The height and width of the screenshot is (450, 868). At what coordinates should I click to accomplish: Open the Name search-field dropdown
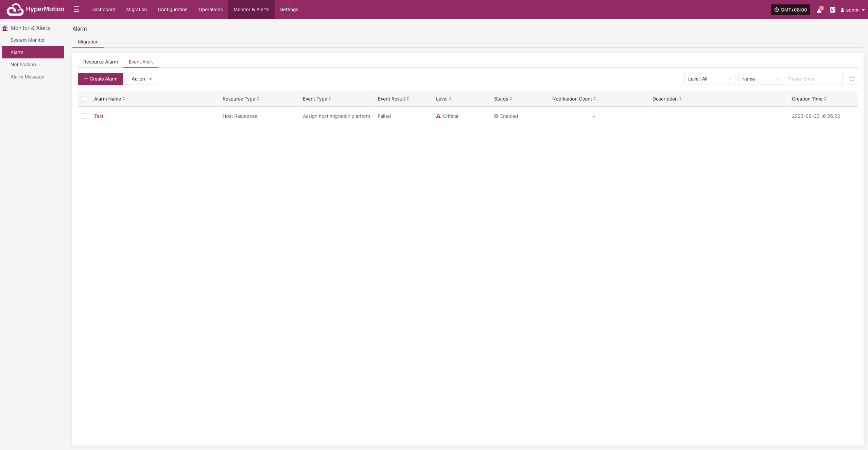click(x=761, y=79)
